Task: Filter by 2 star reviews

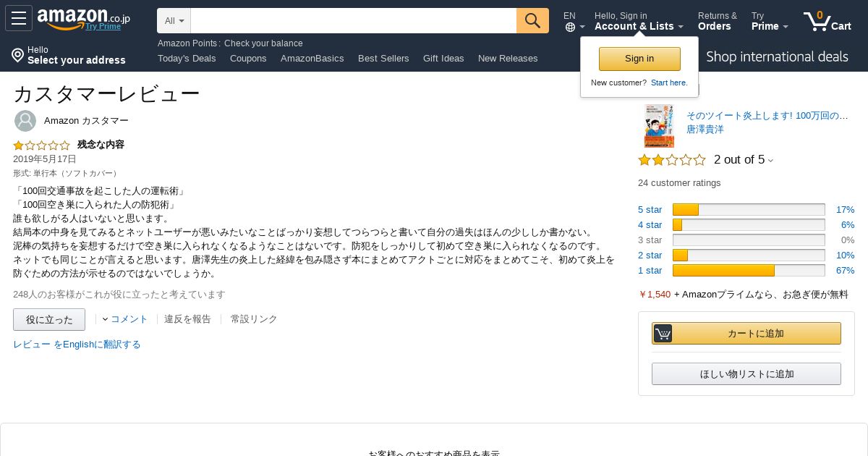Action: (650, 256)
